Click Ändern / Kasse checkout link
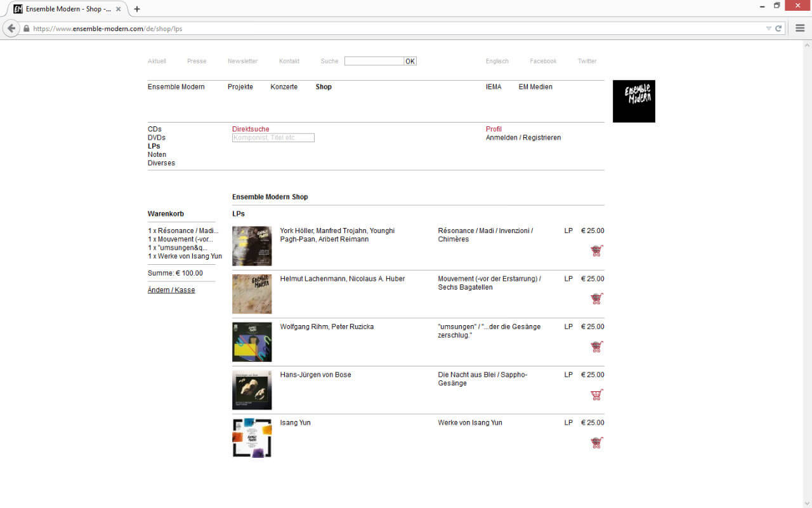812x508 pixels. pyautogui.click(x=171, y=290)
